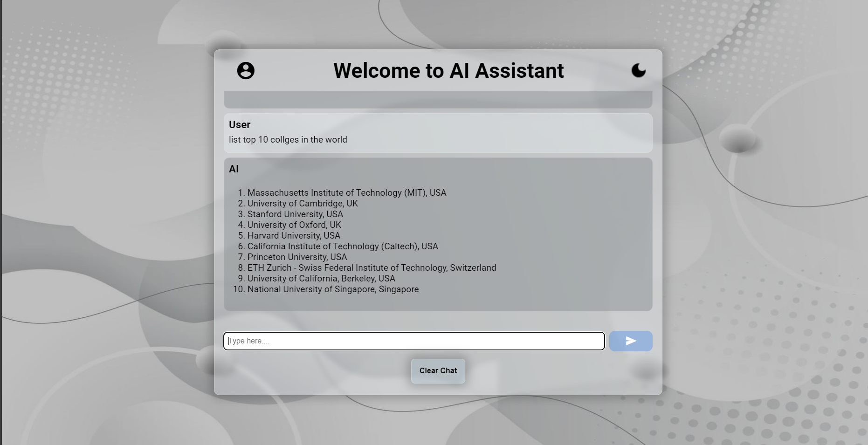Toggle dark mode with the moon icon
Image resolution: width=868 pixels, height=445 pixels.
pos(639,70)
